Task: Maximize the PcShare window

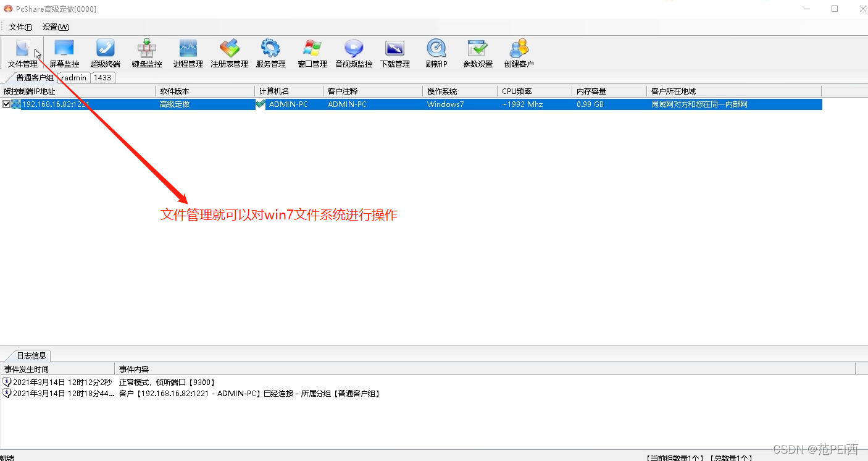Action: coord(835,9)
